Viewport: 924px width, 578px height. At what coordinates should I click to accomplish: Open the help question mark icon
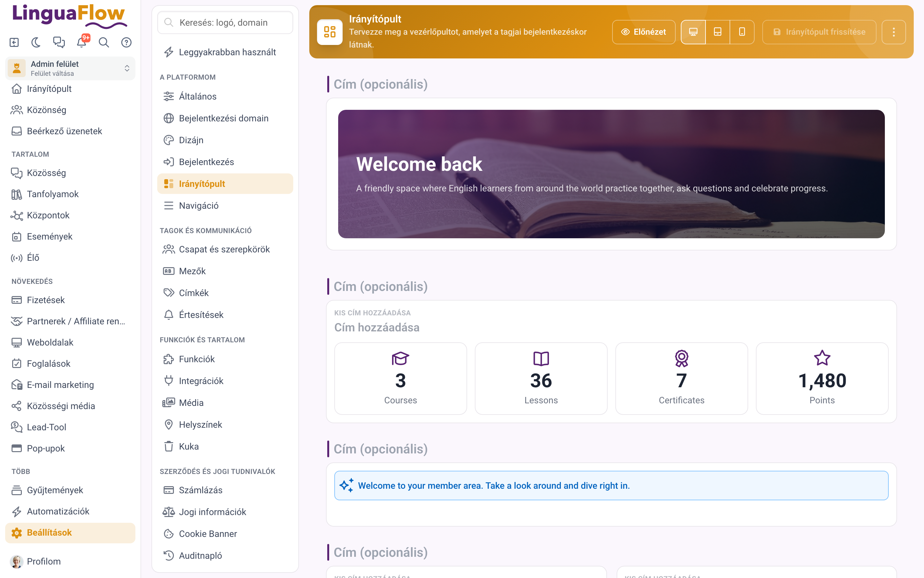pos(126,42)
